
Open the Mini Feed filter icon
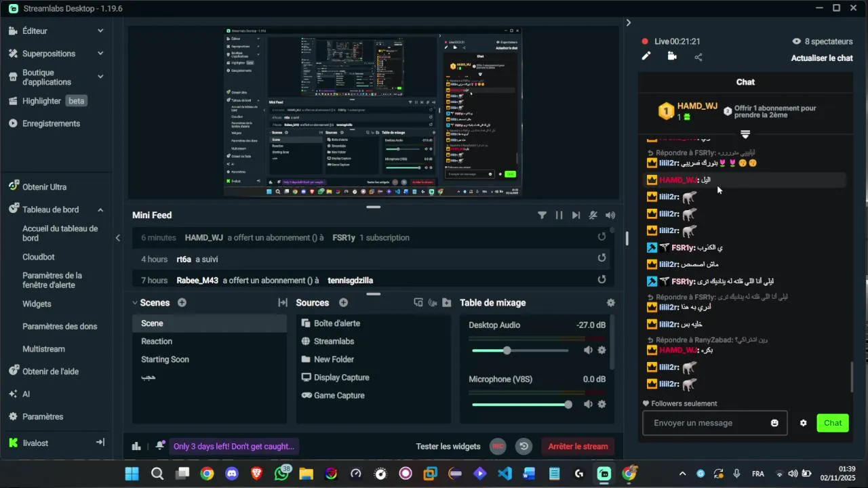click(x=542, y=216)
